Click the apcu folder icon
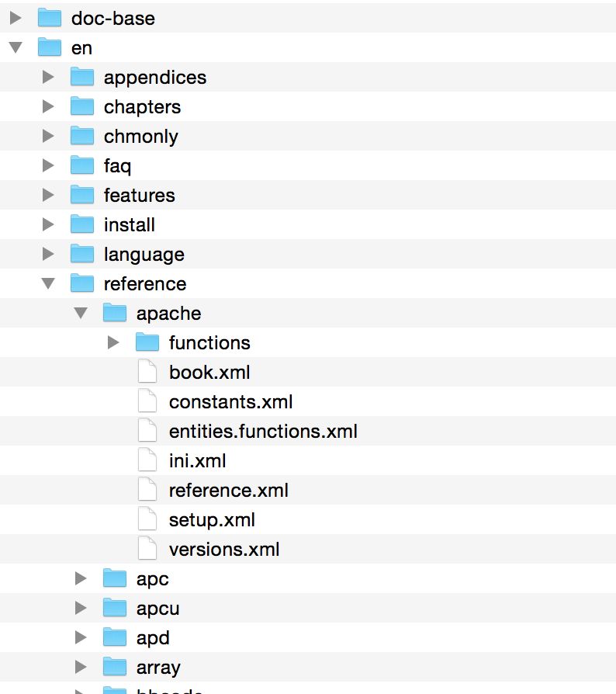The width and height of the screenshot is (616, 694). coord(115,608)
